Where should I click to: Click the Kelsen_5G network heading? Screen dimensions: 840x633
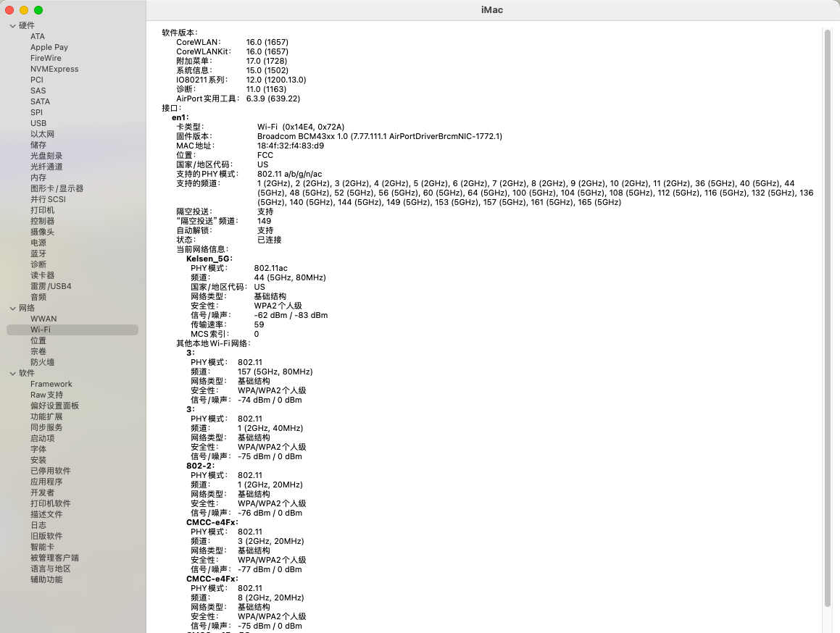click(209, 259)
